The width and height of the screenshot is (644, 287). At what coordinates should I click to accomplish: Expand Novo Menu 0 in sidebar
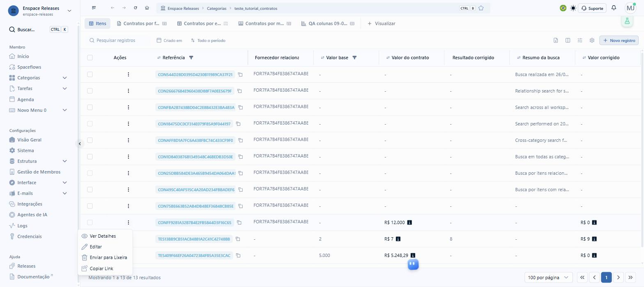point(64,110)
